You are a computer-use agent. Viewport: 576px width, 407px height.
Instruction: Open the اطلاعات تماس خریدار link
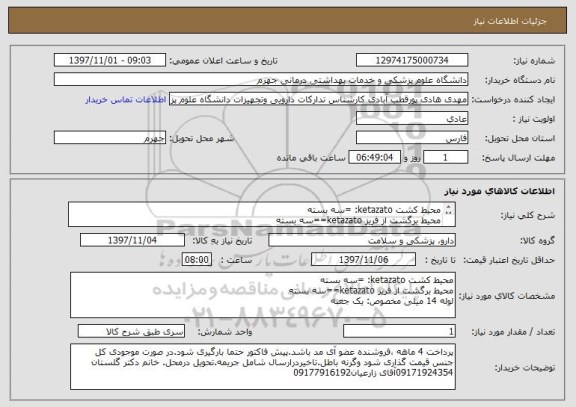(x=125, y=100)
